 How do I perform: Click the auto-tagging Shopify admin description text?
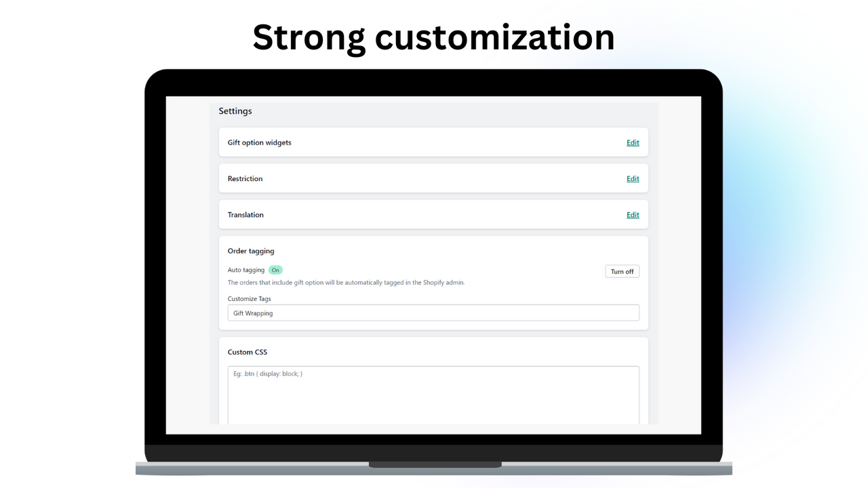tap(346, 283)
